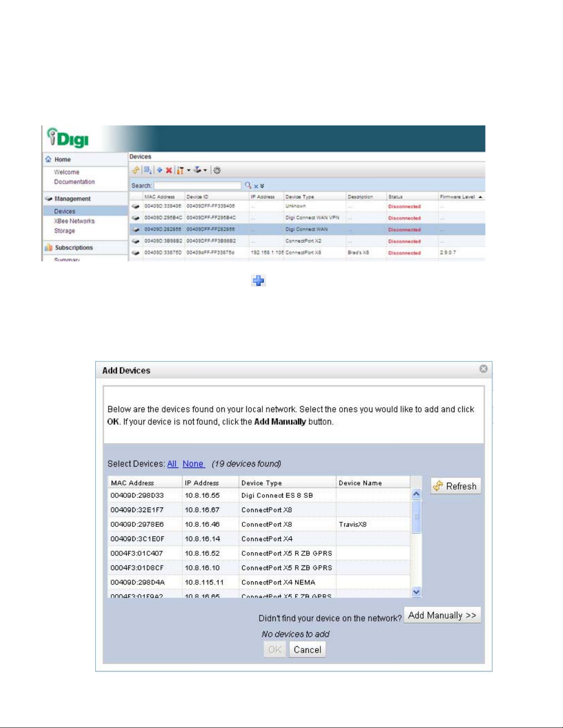563x728 pixels.
Task: Click the scroll down arrow of the device list
Action: [x=416, y=592]
